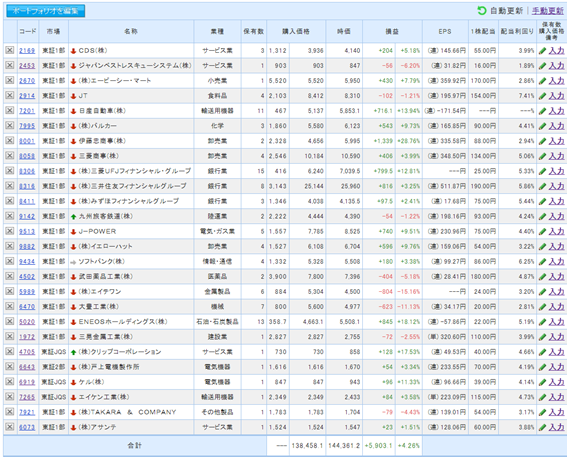Click the name 九州旅客鉄道(株)

point(106,216)
